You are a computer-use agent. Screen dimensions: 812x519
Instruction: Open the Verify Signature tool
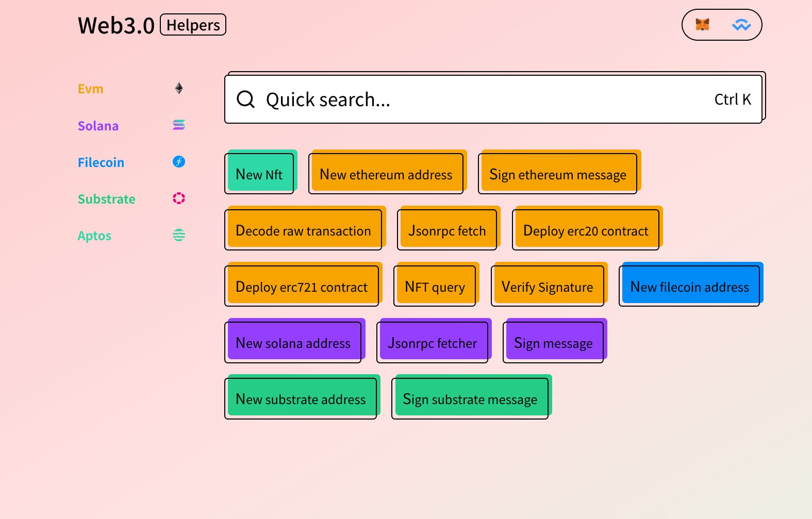(x=548, y=287)
